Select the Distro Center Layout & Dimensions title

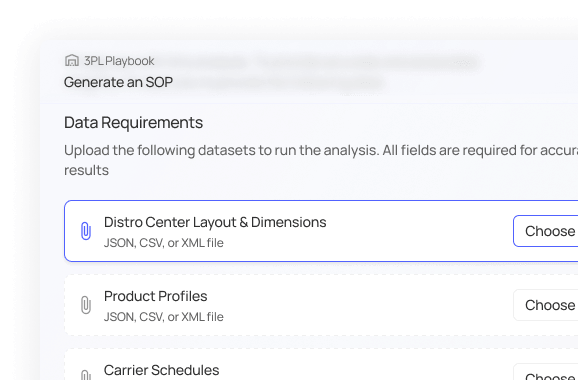(215, 222)
